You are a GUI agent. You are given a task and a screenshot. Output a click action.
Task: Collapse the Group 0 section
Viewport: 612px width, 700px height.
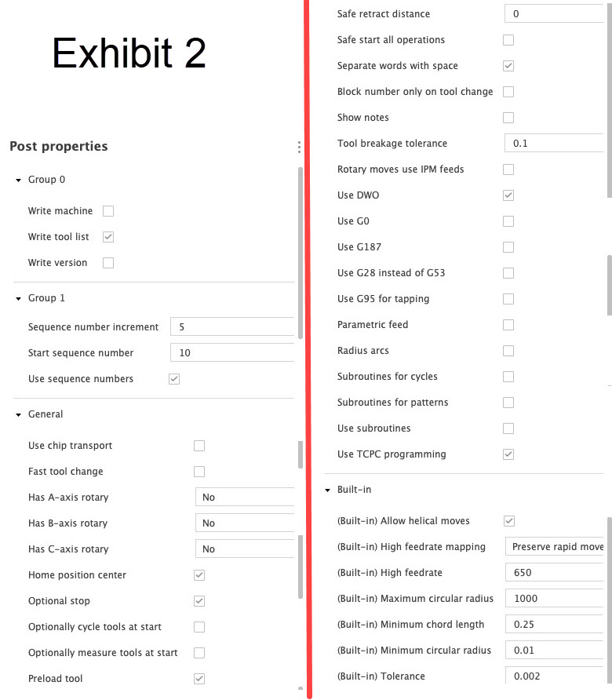(x=18, y=180)
